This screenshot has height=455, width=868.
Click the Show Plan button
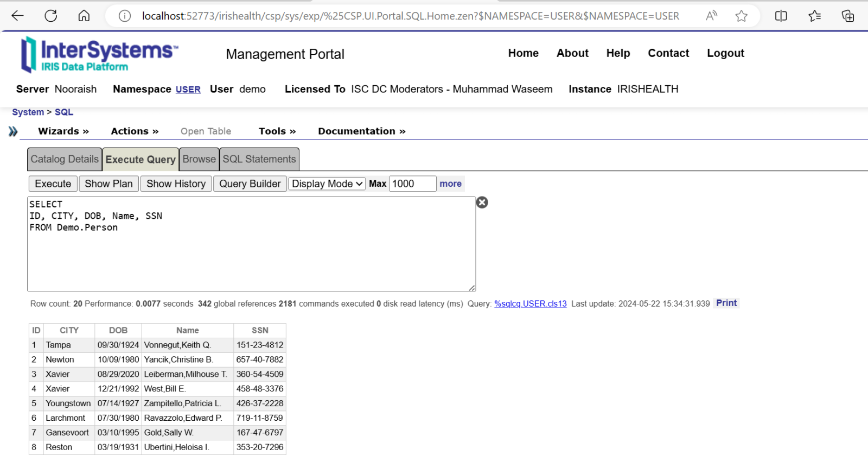click(108, 184)
